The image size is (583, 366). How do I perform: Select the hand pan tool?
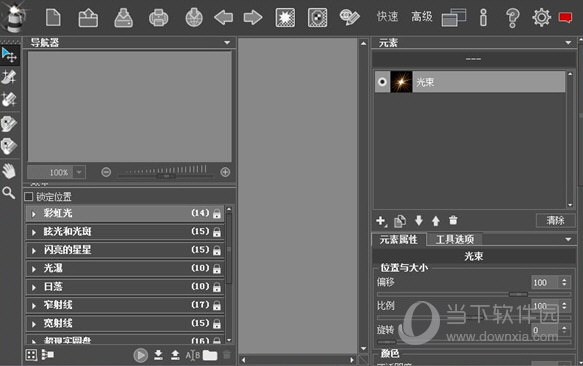coord(9,171)
